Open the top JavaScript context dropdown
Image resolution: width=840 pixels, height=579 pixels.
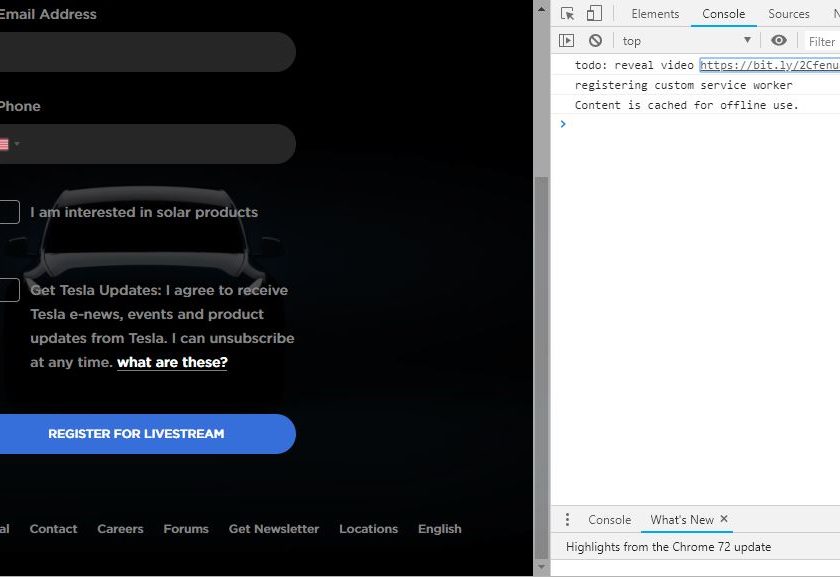[x=687, y=41]
